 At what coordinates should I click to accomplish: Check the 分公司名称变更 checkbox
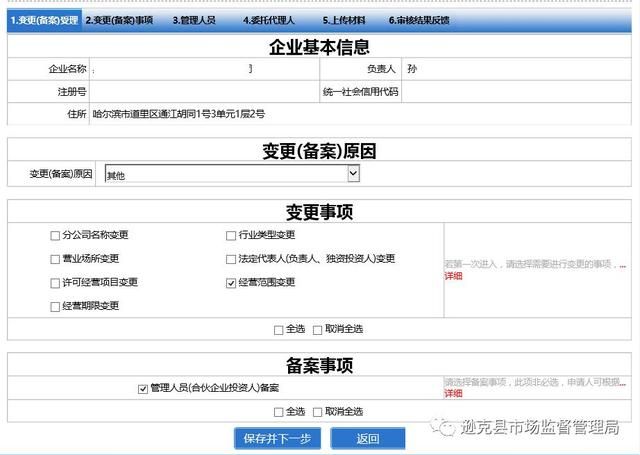click(x=55, y=236)
